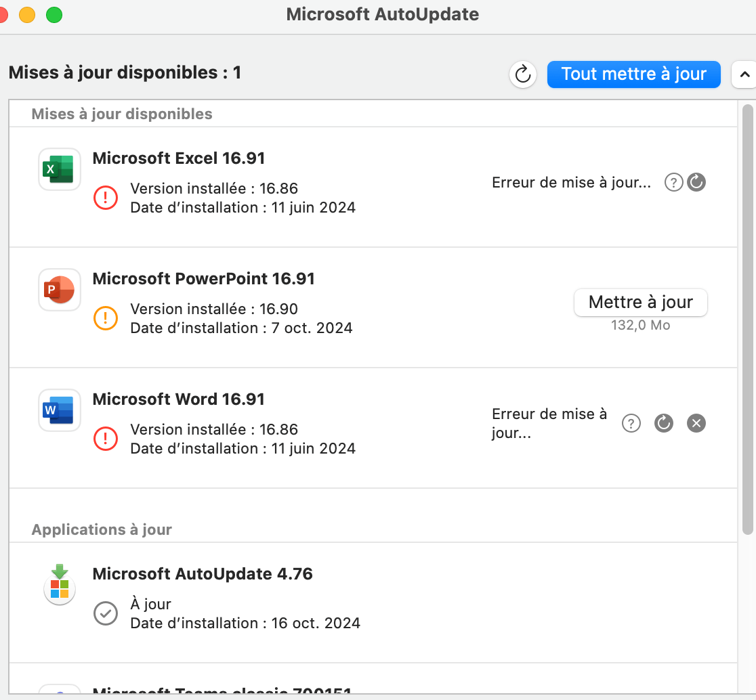The width and height of the screenshot is (756, 700).
Task: Retry the Excel update with retry icon
Action: point(696,183)
